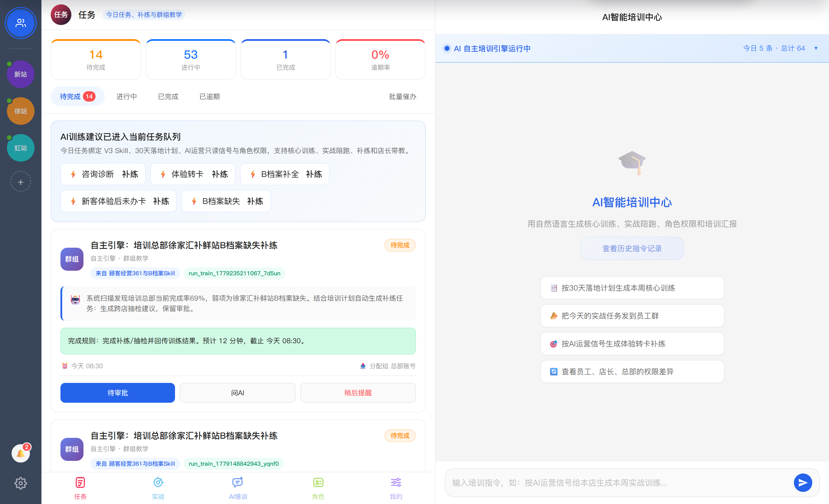Open the 来自 顾客经营361与B档案Skill tag in first card
This screenshot has width=829, height=504.
pyautogui.click(x=135, y=273)
